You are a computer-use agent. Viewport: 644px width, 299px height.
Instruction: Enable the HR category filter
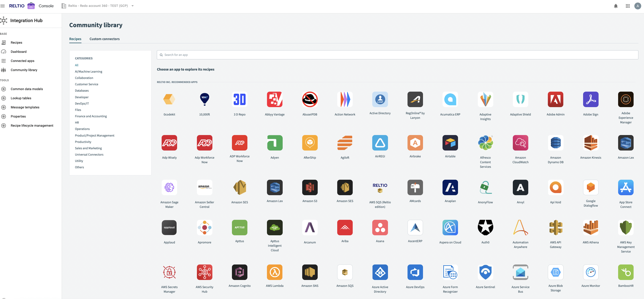pyautogui.click(x=77, y=122)
